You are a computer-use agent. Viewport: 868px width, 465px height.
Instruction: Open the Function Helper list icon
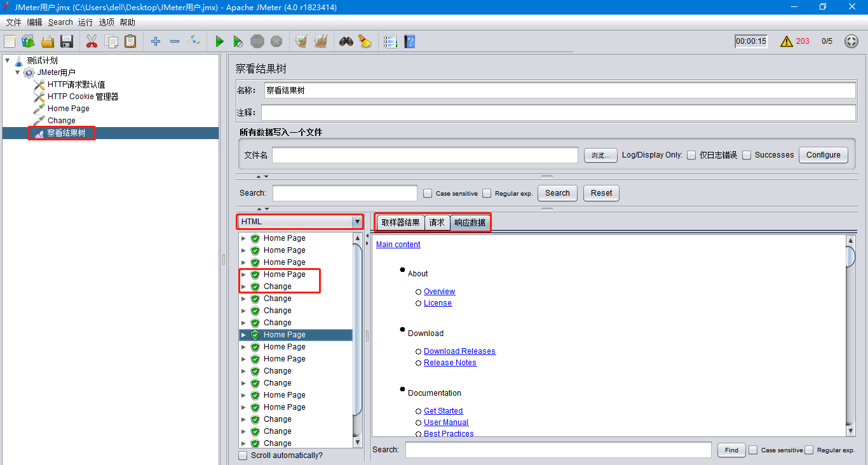(390, 41)
